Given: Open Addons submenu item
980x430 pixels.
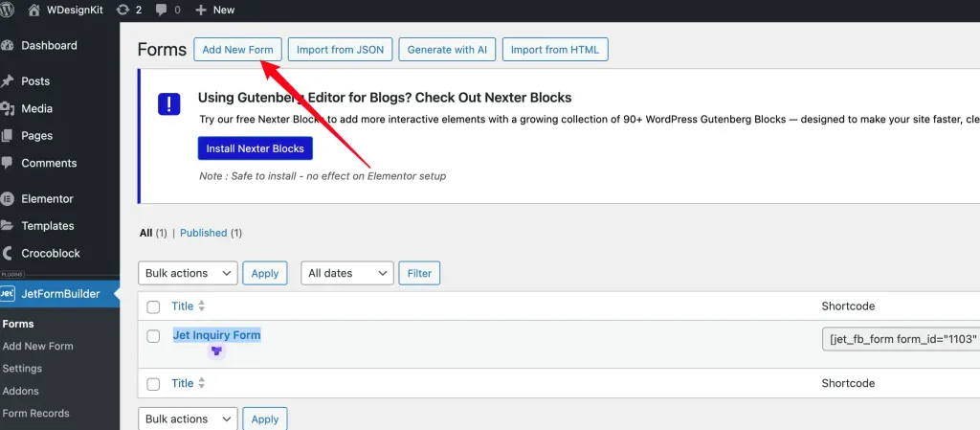Looking at the screenshot, I should (21, 391).
